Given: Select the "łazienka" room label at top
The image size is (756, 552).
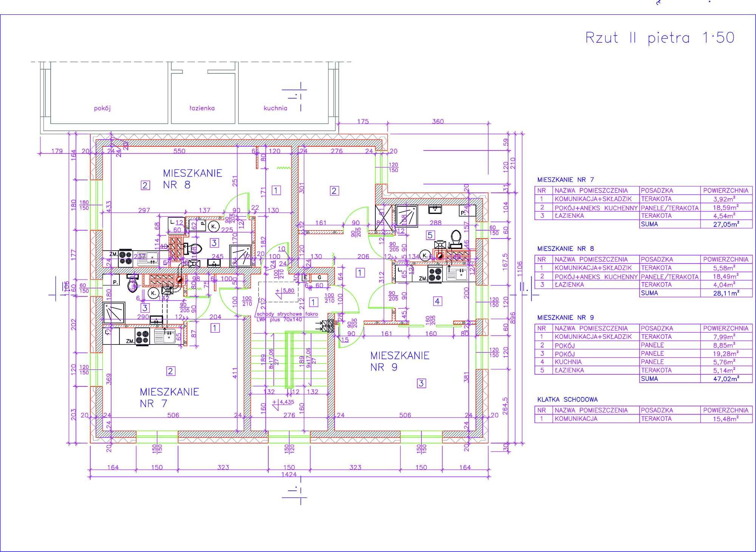Looking at the screenshot, I should pyautogui.click(x=202, y=108).
